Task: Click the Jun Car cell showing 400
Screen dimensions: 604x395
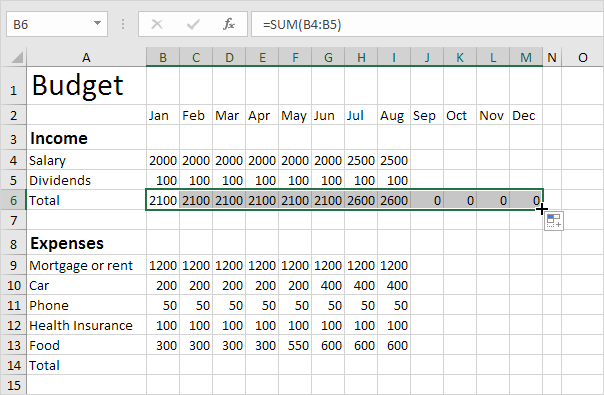Action: click(328, 285)
